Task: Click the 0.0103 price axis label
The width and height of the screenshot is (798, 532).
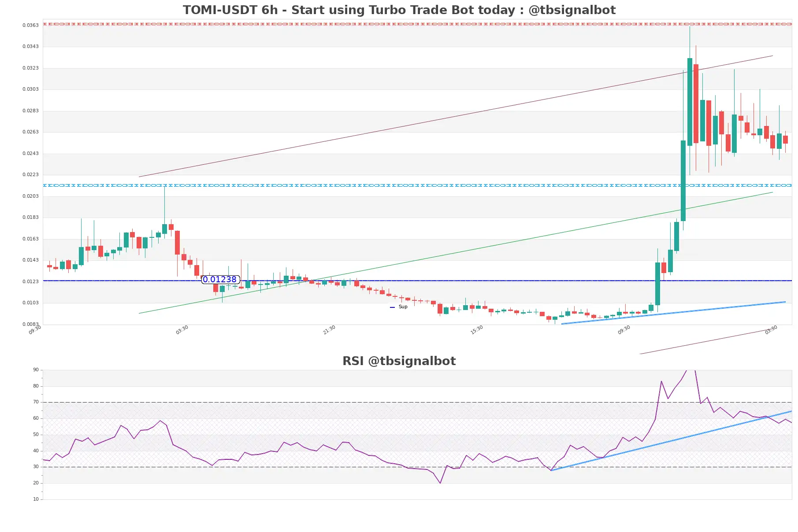Action: (30, 303)
